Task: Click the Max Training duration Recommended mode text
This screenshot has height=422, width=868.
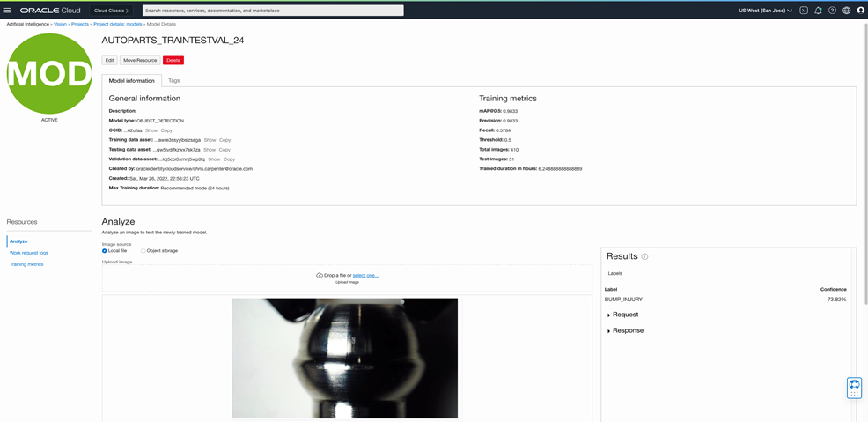Action: tap(195, 189)
